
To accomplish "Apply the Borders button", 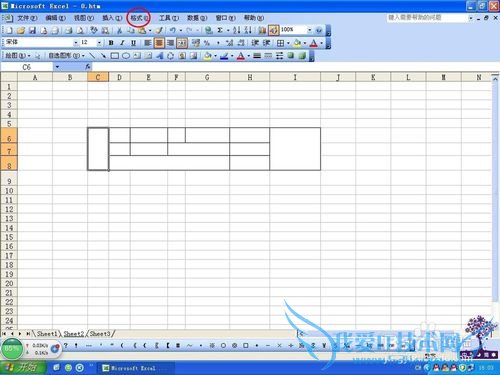I will click(x=281, y=43).
